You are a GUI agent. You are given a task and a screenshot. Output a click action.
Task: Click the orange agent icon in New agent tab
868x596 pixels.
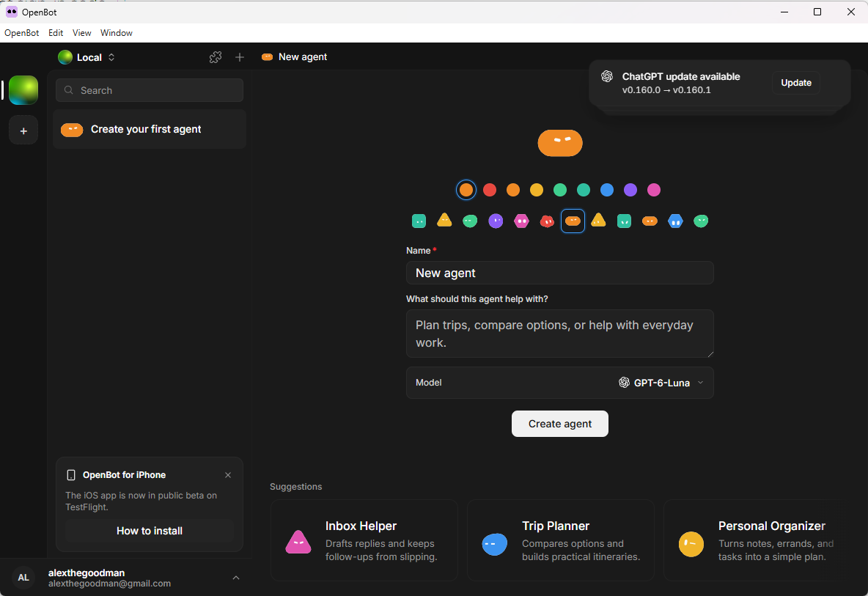pos(267,57)
